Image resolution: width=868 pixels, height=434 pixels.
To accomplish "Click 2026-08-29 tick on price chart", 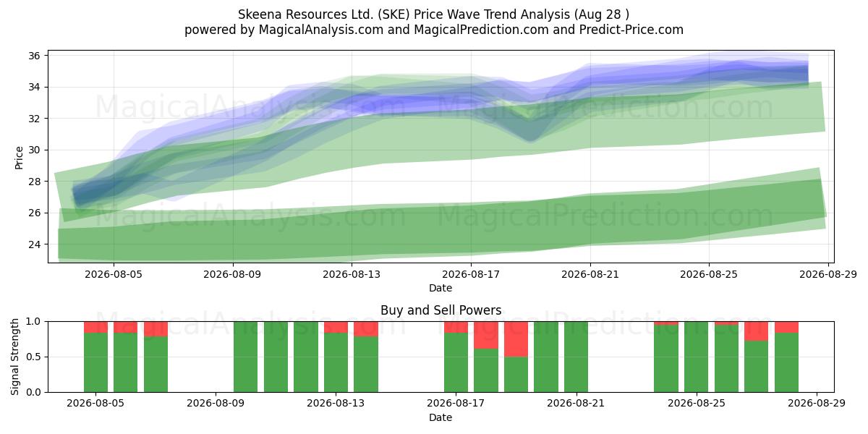I will (827, 274).
